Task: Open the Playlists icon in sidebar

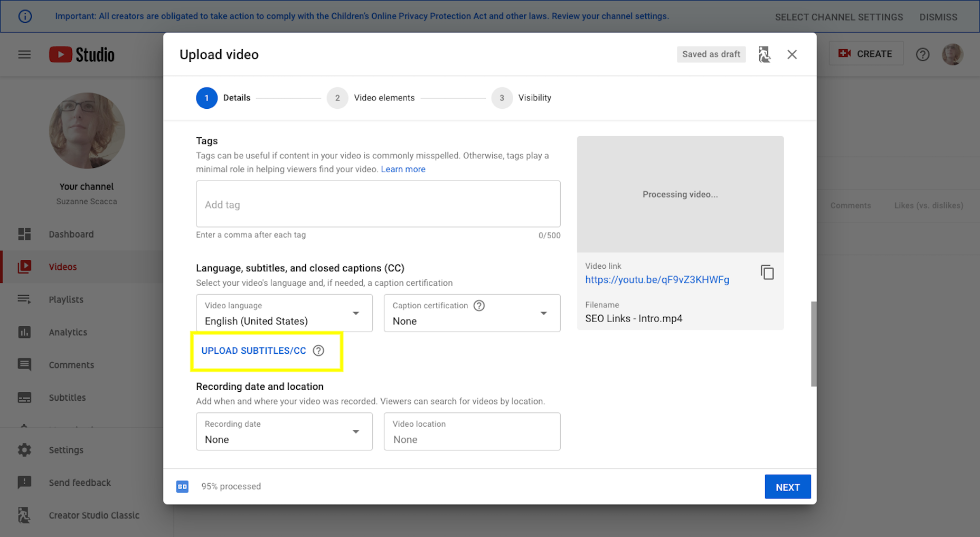Action: click(24, 299)
